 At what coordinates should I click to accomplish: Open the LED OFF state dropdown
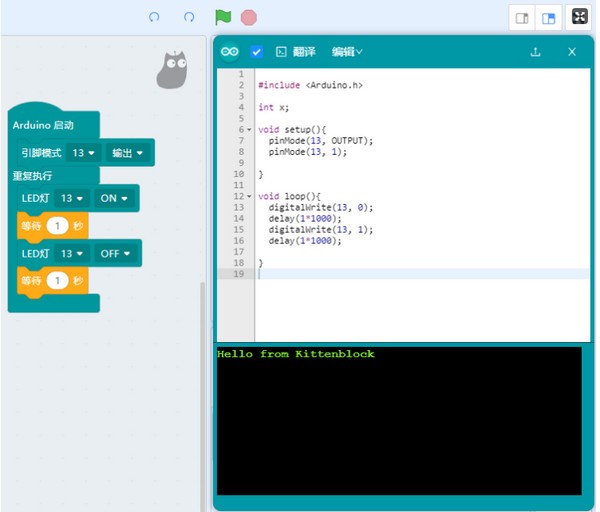coord(116,254)
